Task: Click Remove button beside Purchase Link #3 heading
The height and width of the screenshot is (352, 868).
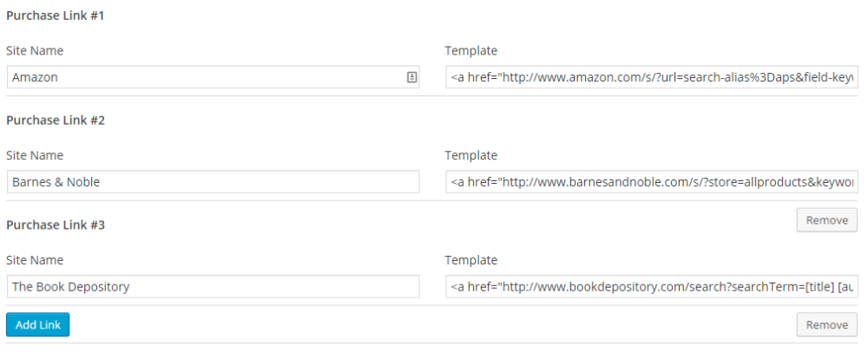Action: pos(827,220)
